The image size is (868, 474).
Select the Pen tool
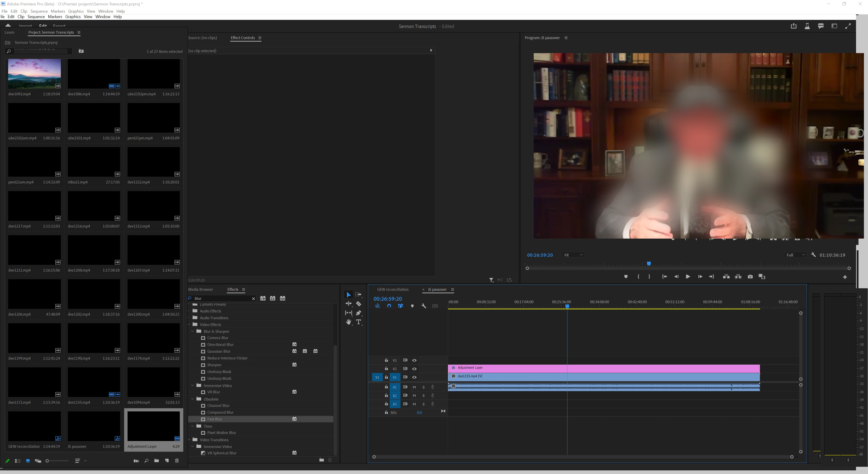[358, 313]
